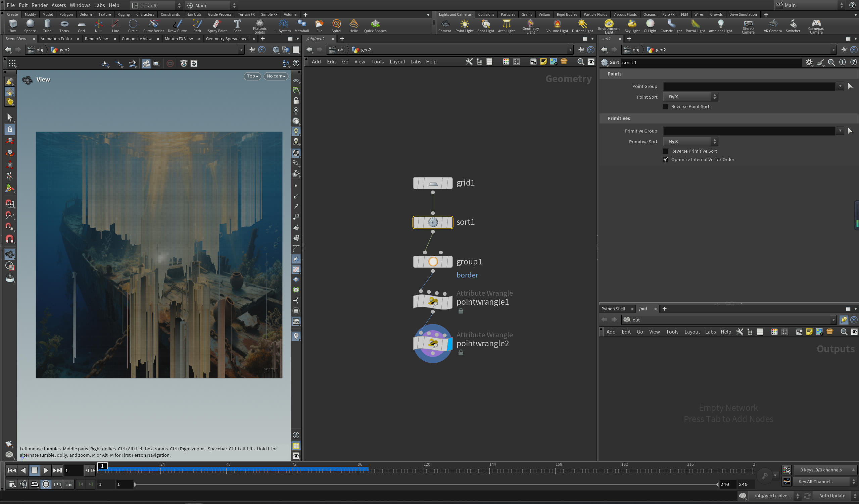Click the current frame marker on timeline
Viewport: 859px width, 504px height.
pos(102,466)
